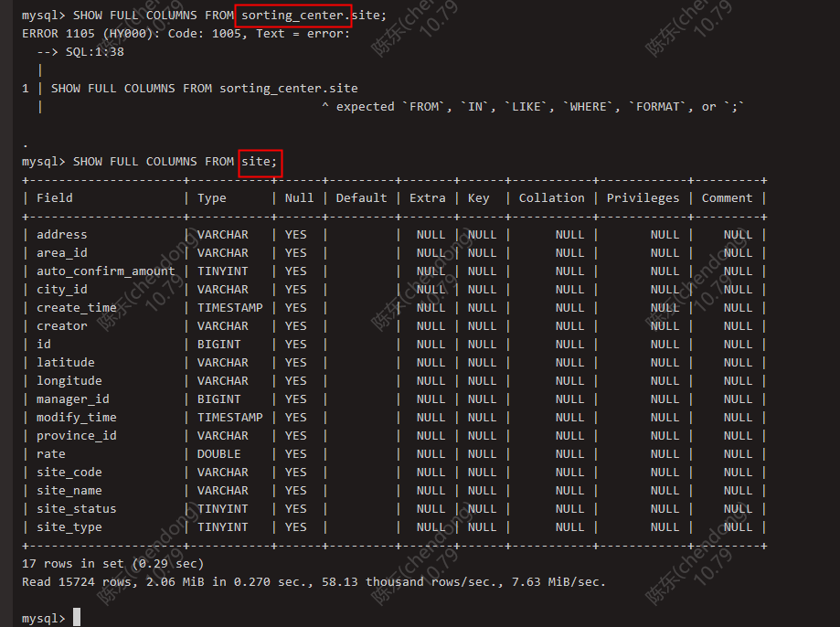
Task: Click the Field column header
Action: (x=54, y=197)
